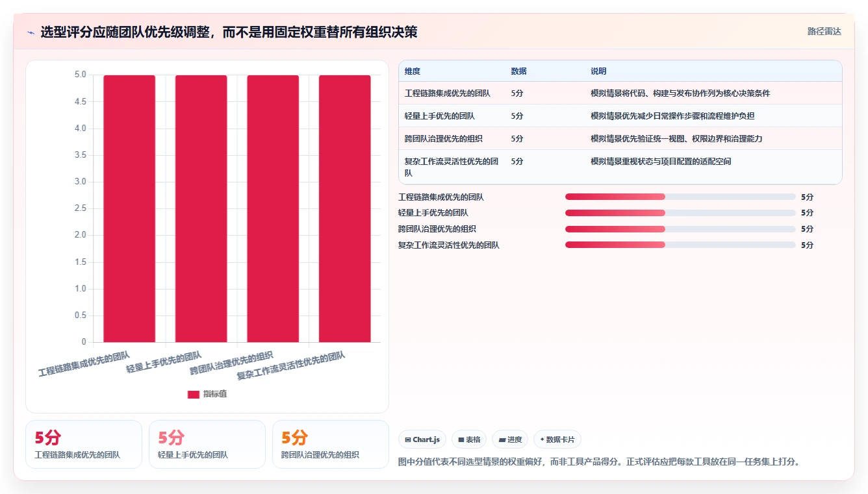The height and width of the screenshot is (494, 868).
Task: Click the 进度 chip
Action: tap(510, 439)
